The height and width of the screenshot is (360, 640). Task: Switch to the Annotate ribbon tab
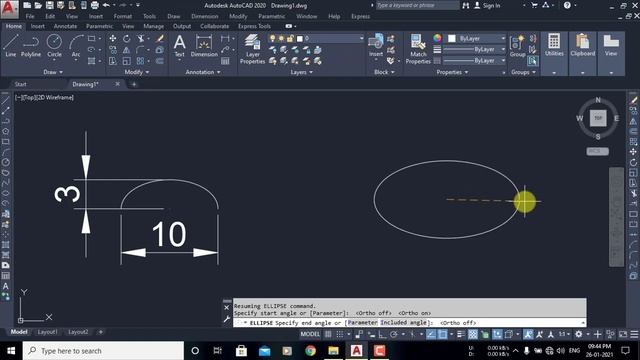pos(65,26)
